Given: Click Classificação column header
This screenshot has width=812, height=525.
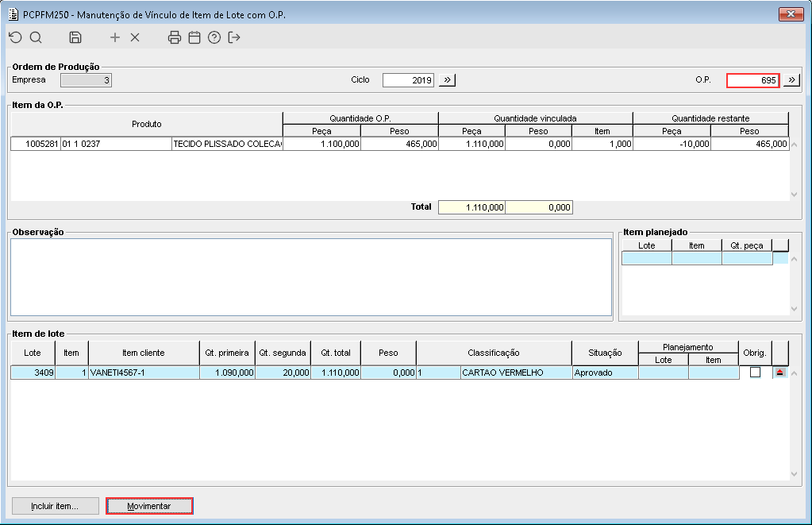Looking at the screenshot, I should tap(494, 353).
